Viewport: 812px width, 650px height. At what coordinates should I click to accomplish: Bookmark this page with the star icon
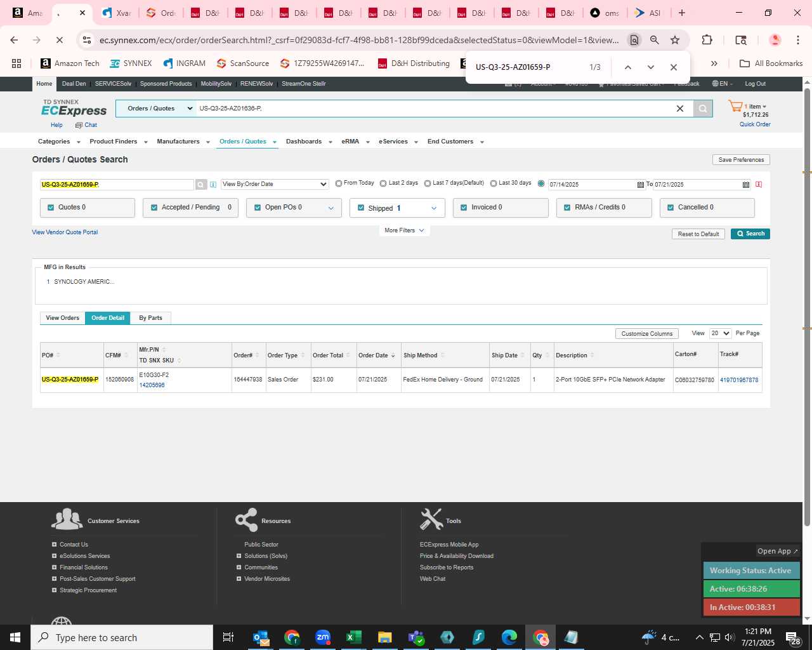[675, 40]
